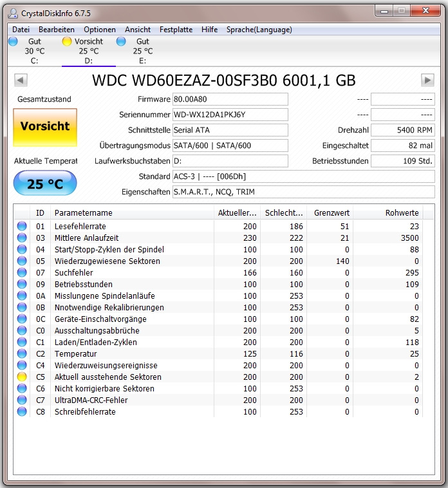This screenshot has width=448, height=488.
Task: Click the Betriebsstunden field 109 Std.
Action: point(402,161)
